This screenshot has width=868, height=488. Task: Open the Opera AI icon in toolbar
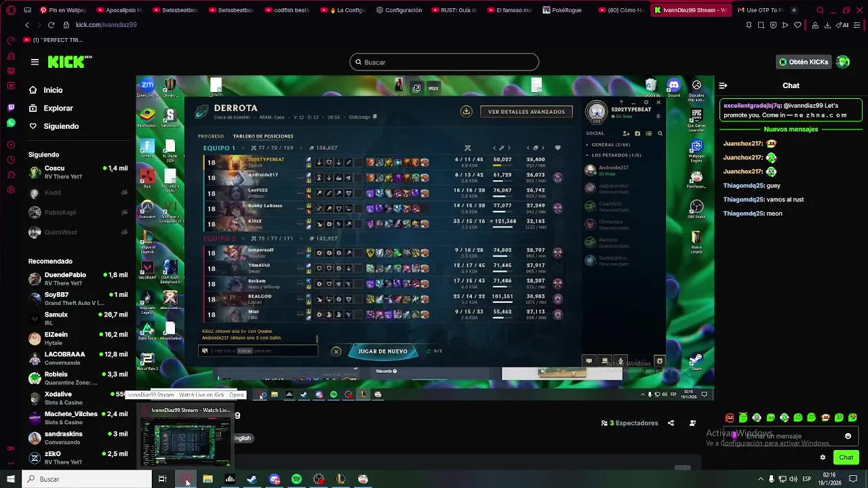pyautogui.click(x=842, y=25)
